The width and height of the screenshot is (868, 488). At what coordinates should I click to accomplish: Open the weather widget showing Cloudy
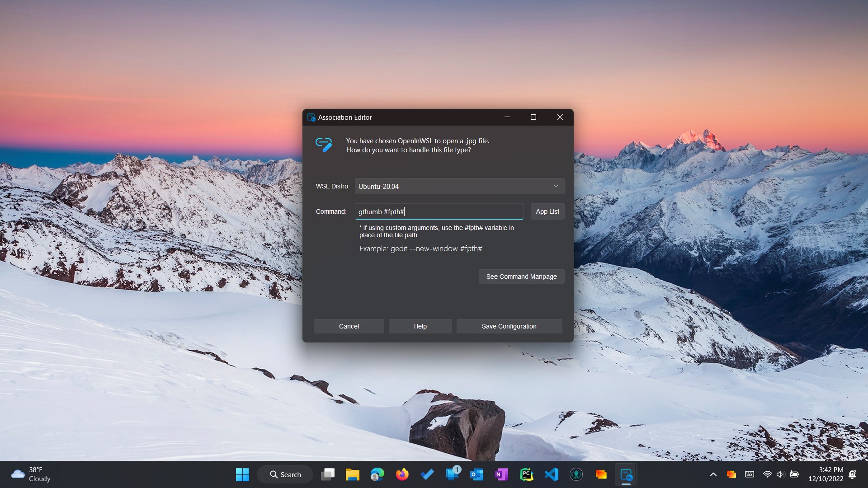tap(31, 474)
